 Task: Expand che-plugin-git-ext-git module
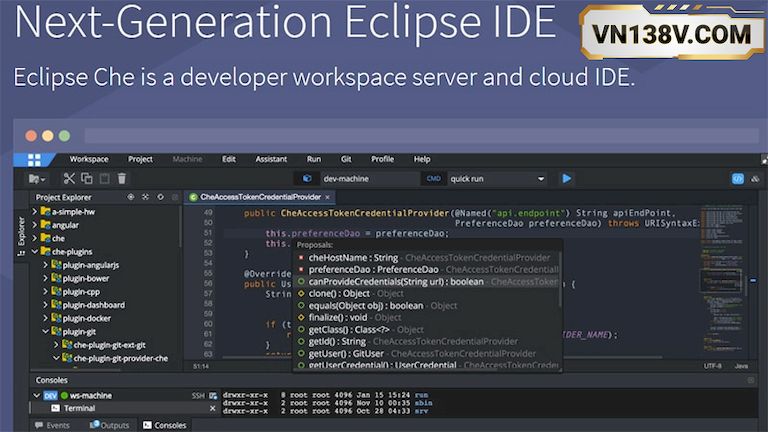coord(56,345)
